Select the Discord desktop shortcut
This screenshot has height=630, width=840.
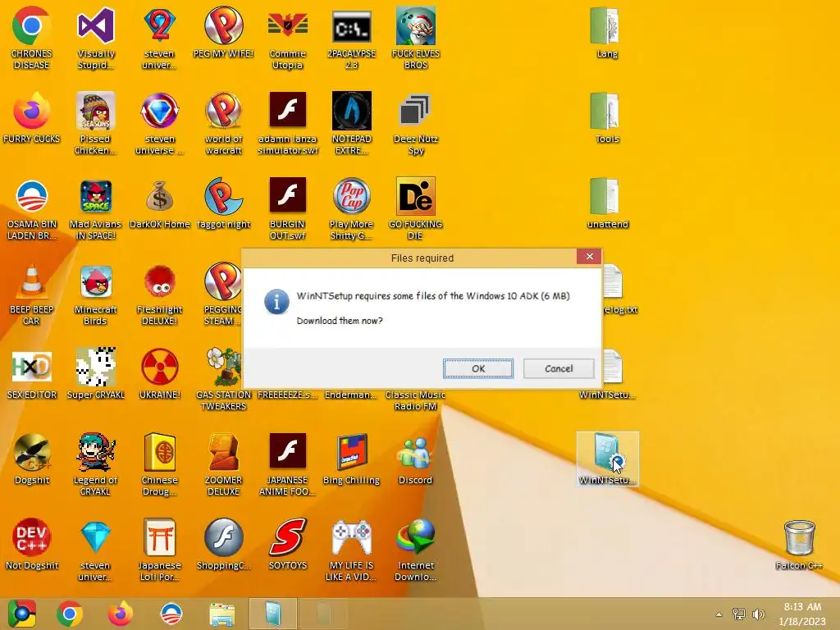tap(415, 459)
